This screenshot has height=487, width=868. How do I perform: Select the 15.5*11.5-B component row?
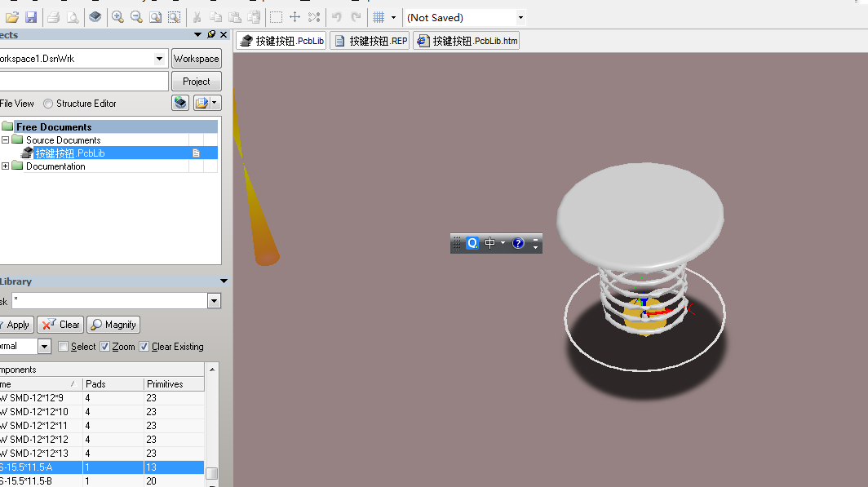click(x=102, y=481)
